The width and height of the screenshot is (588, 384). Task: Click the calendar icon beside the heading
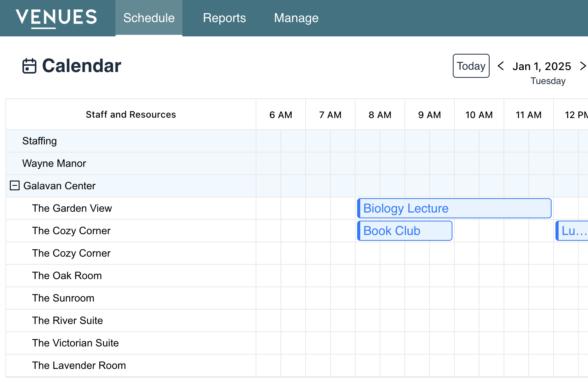29,66
